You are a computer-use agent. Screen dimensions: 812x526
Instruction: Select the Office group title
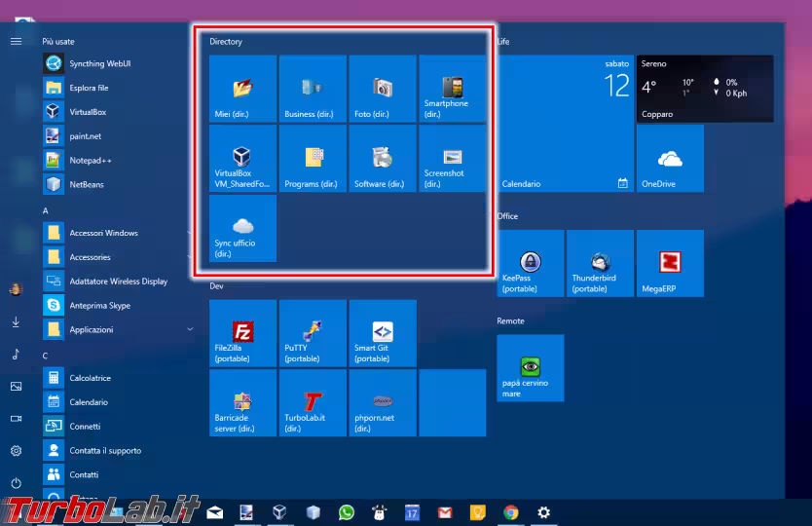pos(507,216)
